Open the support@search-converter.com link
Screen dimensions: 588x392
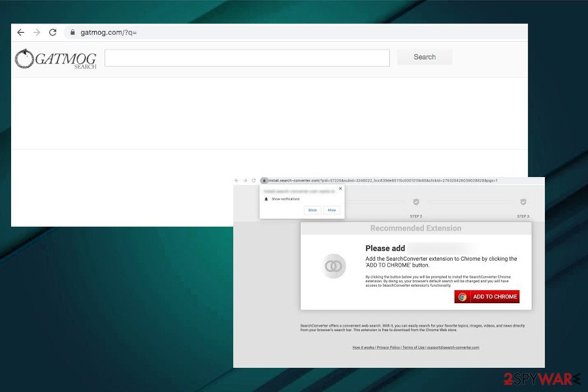tap(453, 348)
